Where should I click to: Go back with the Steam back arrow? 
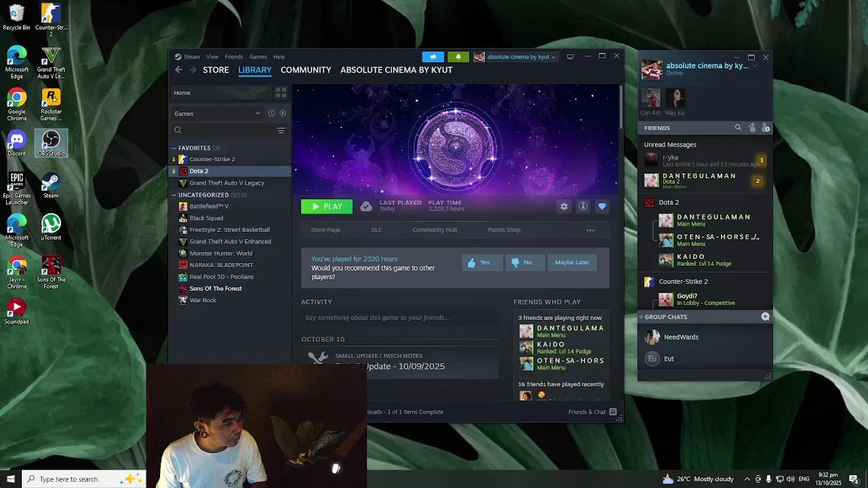click(178, 70)
